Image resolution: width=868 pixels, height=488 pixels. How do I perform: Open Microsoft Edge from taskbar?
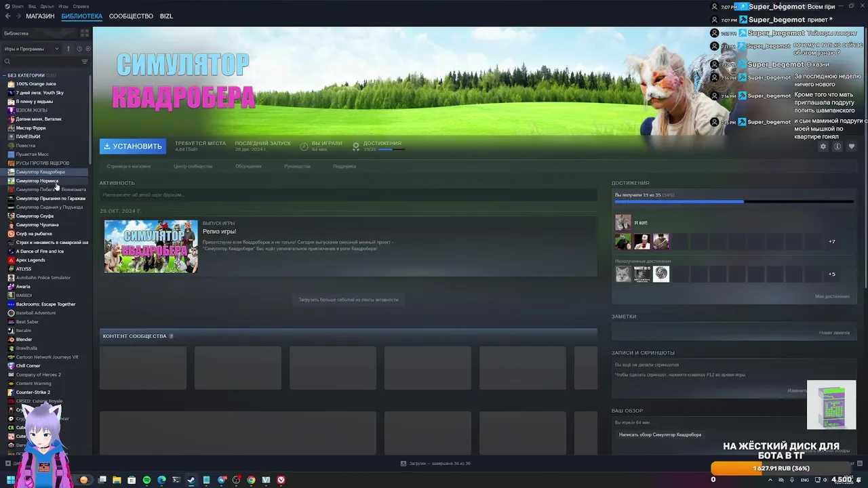click(x=161, y=480)
